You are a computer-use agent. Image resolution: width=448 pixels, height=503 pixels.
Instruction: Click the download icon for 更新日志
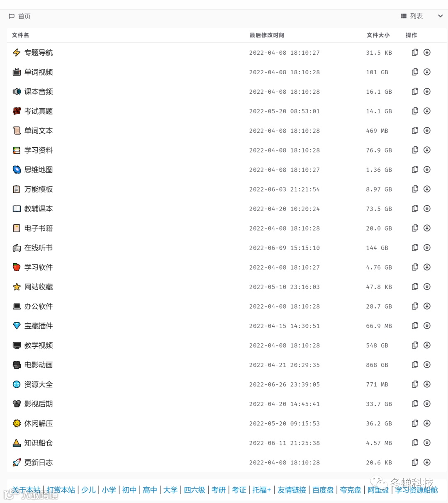tap(427, 462)
